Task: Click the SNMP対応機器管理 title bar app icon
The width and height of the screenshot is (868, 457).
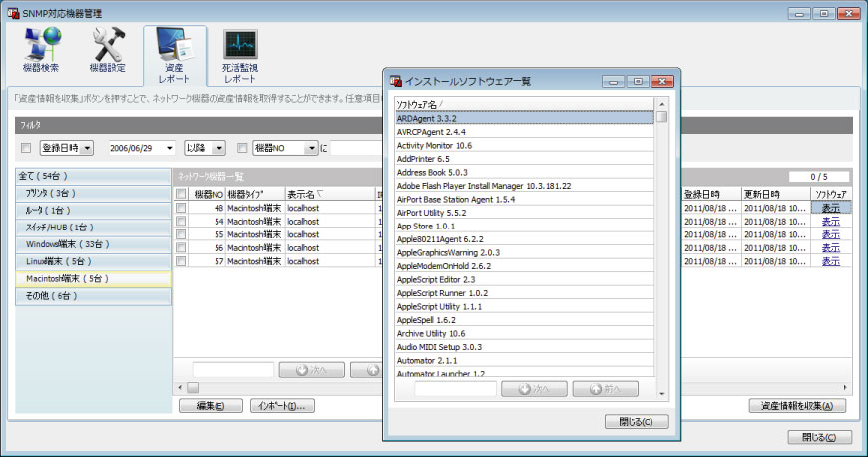Action: (x=13, y=13)
